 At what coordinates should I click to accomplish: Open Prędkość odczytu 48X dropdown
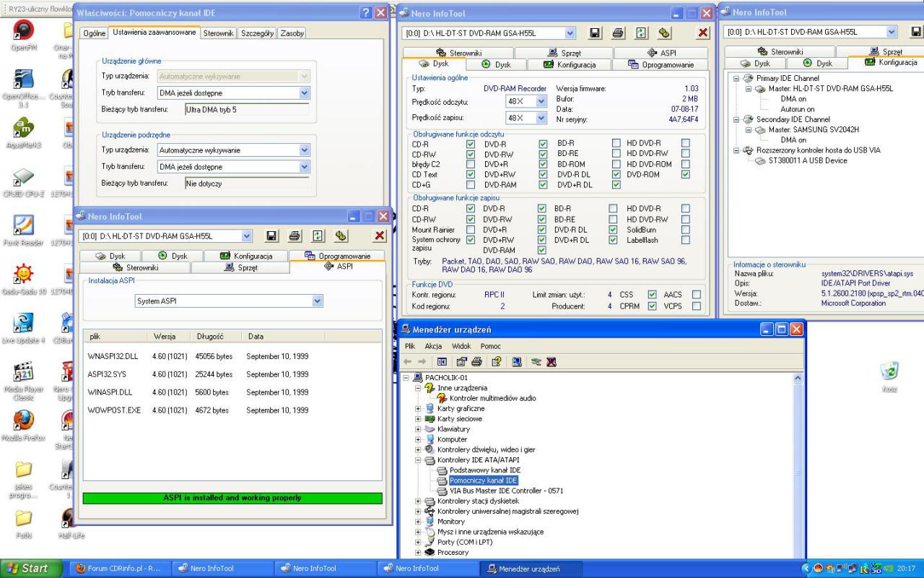click(541, 102)
